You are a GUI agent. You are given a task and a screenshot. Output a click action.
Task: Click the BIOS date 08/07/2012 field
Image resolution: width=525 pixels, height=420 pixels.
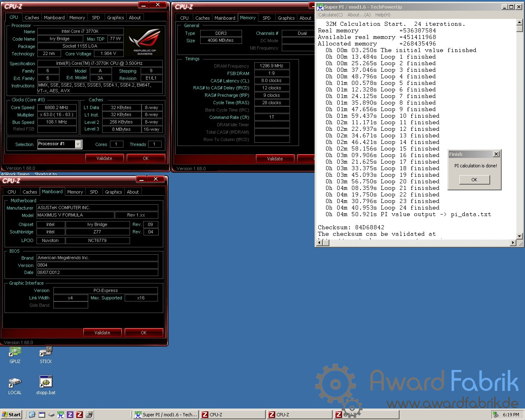click(97, 272)
